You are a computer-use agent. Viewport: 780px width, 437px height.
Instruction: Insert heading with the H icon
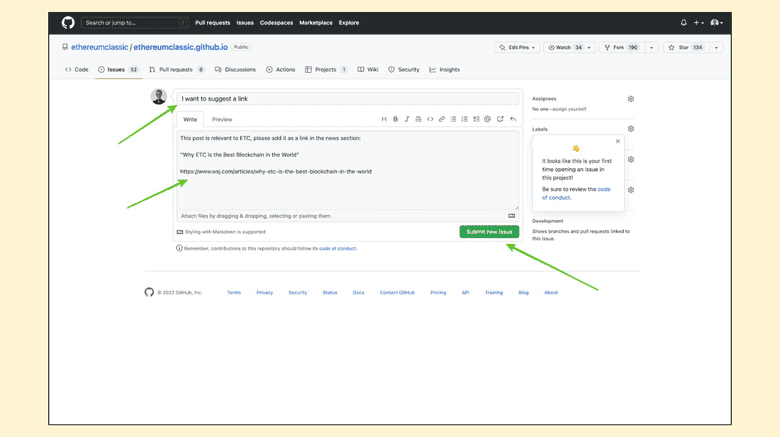click(x=384, y=119)
